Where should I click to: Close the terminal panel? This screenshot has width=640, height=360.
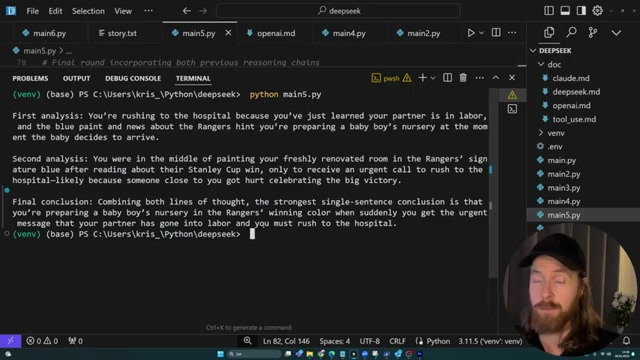(x=512, y=78)
